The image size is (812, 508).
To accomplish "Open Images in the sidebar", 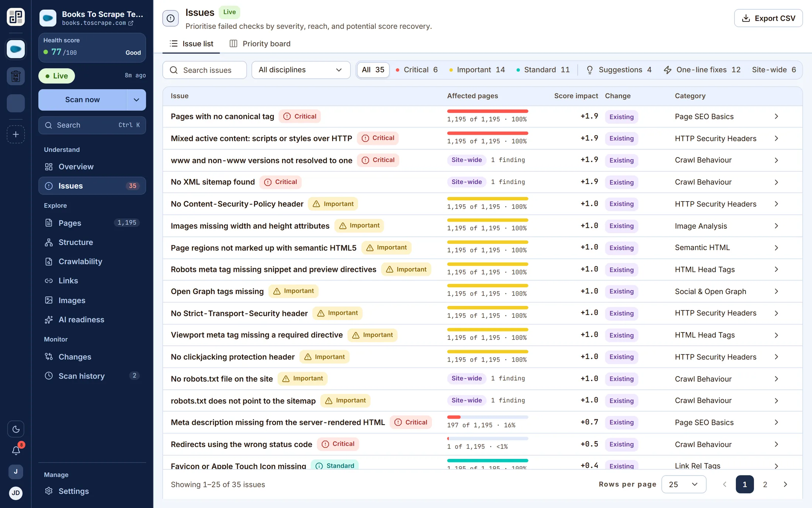I will click(92, 300).
